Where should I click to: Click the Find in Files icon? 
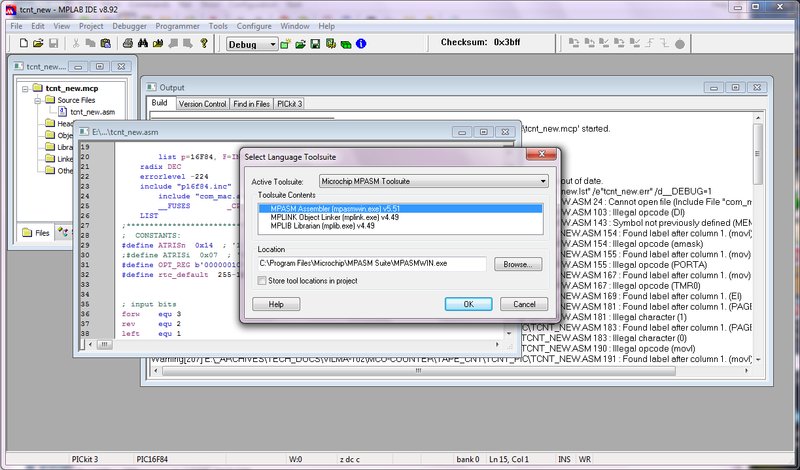click(158, 43)
